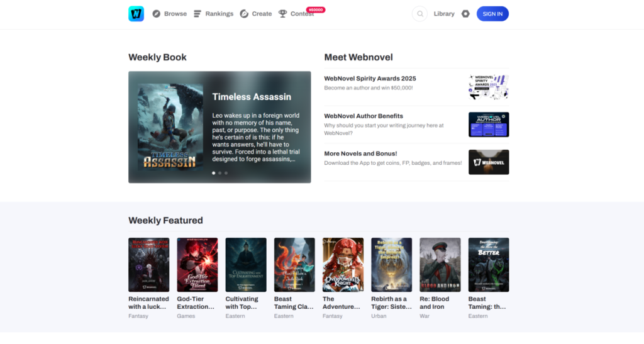
Task: Select Re: Blood and Iron cover
Action: (440, 265)
